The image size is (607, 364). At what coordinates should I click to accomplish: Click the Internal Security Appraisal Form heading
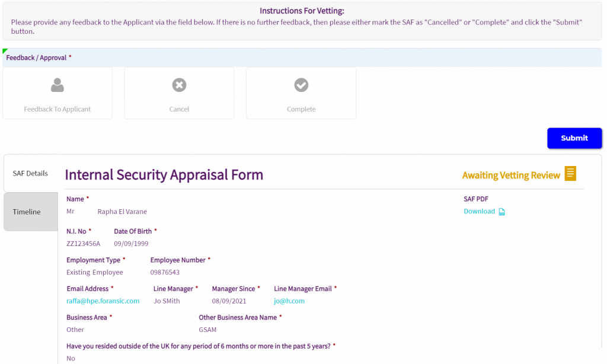click(164, 175)
